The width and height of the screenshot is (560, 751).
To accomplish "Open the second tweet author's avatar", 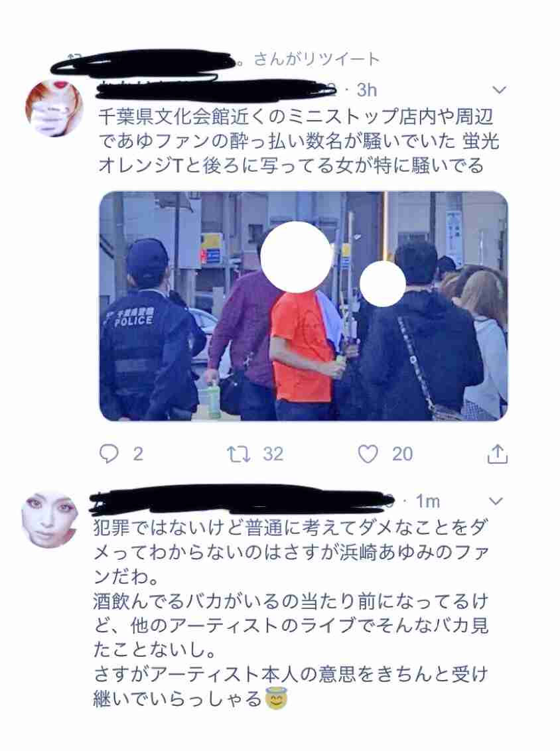I will 49,519.
